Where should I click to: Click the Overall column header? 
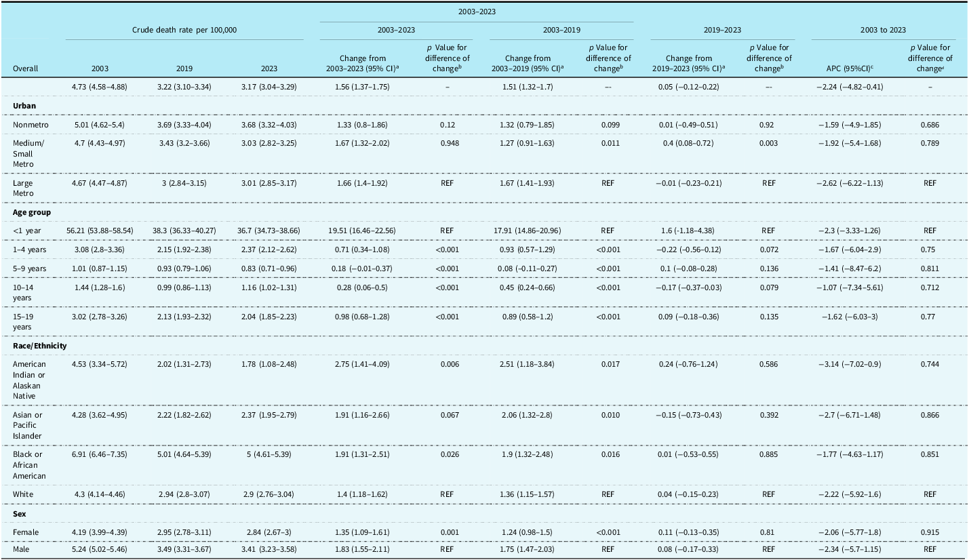(25, 68)
